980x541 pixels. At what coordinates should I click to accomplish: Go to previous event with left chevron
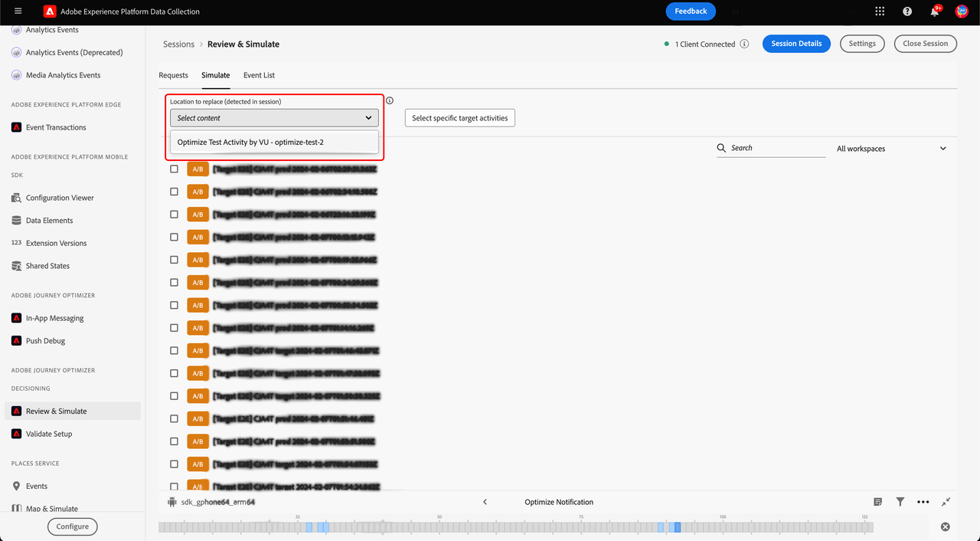click(485, 502)
